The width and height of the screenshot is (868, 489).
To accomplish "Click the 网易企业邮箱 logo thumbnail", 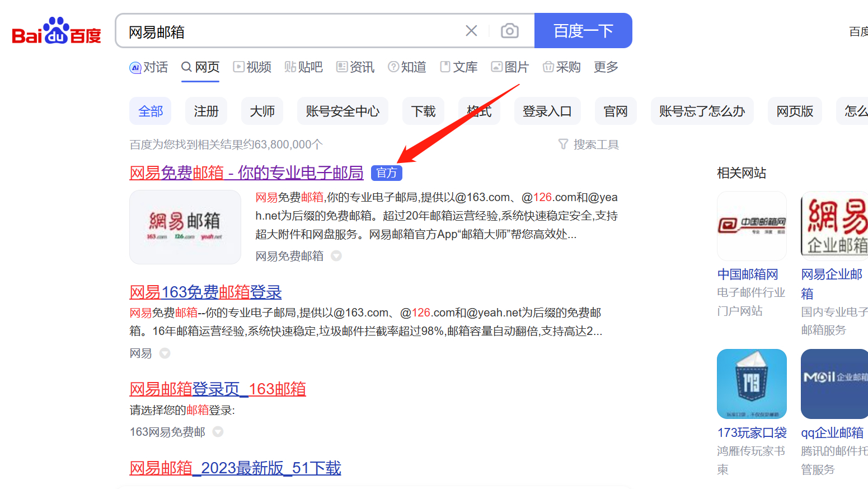I will tap(834, 226).
